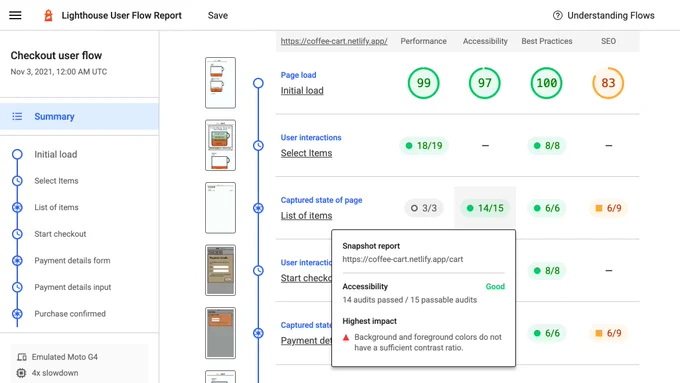
Task: Click the Save button
Action: tap(218, 16)
